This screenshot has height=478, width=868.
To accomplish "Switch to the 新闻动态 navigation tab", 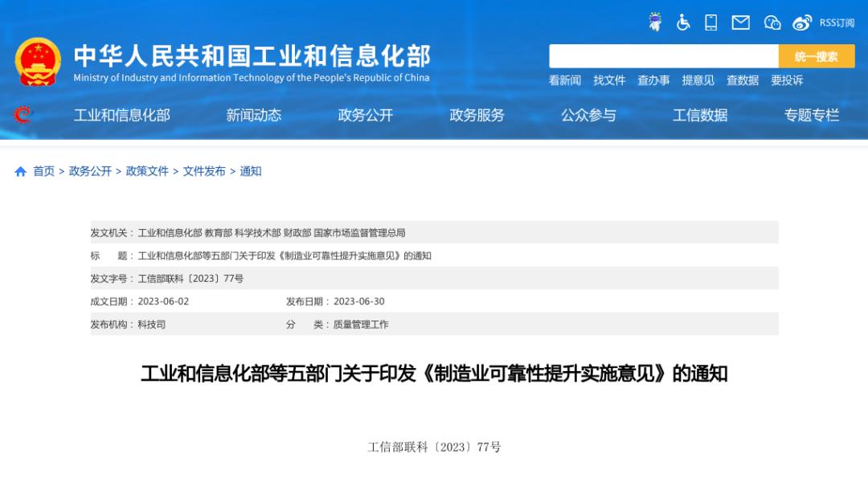I will click(253, 115).
